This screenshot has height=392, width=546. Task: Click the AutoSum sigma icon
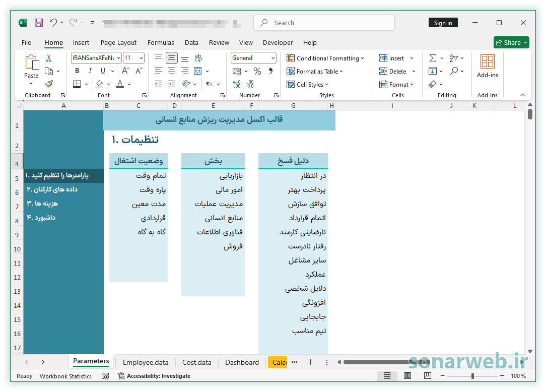433,58
